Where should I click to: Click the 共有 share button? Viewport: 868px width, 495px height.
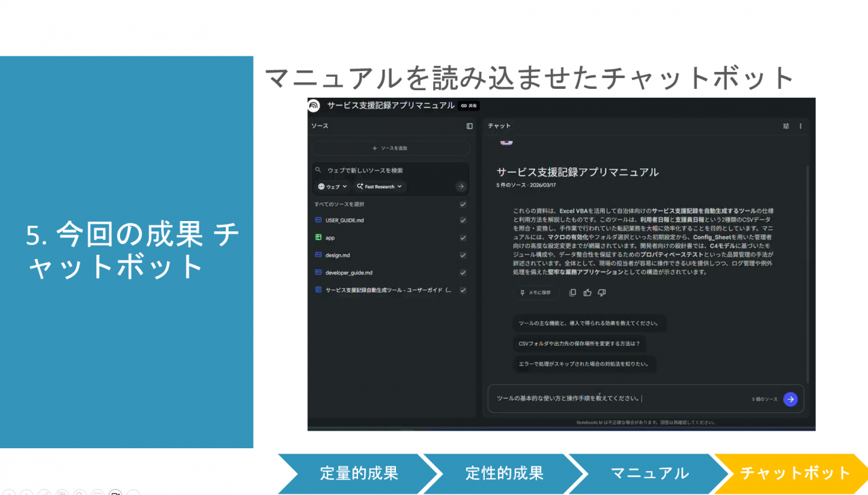pos(469,106)
